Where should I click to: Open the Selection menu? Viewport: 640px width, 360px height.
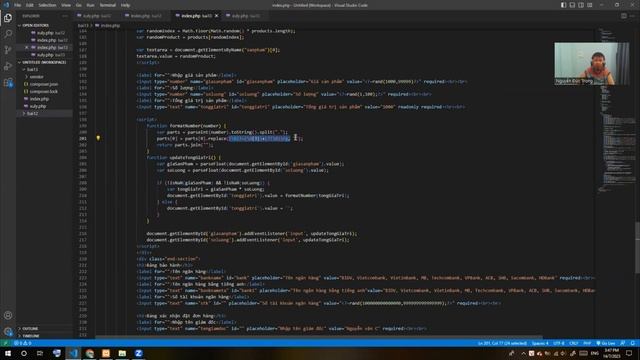(x=47, y=5)
